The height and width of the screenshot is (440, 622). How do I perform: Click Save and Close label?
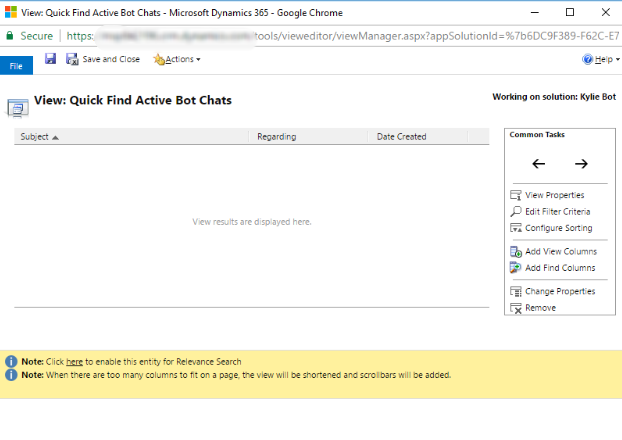click(111, 59)
